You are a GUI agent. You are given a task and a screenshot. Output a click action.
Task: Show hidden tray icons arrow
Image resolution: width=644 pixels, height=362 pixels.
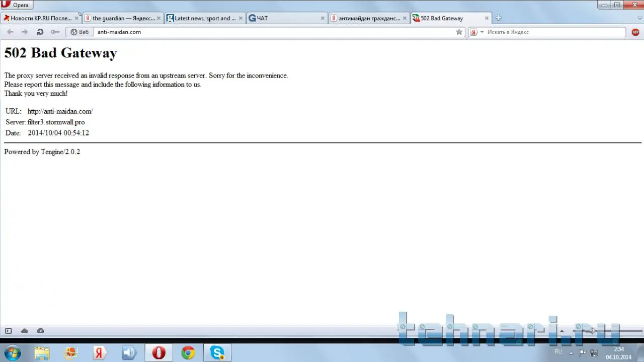570,352
